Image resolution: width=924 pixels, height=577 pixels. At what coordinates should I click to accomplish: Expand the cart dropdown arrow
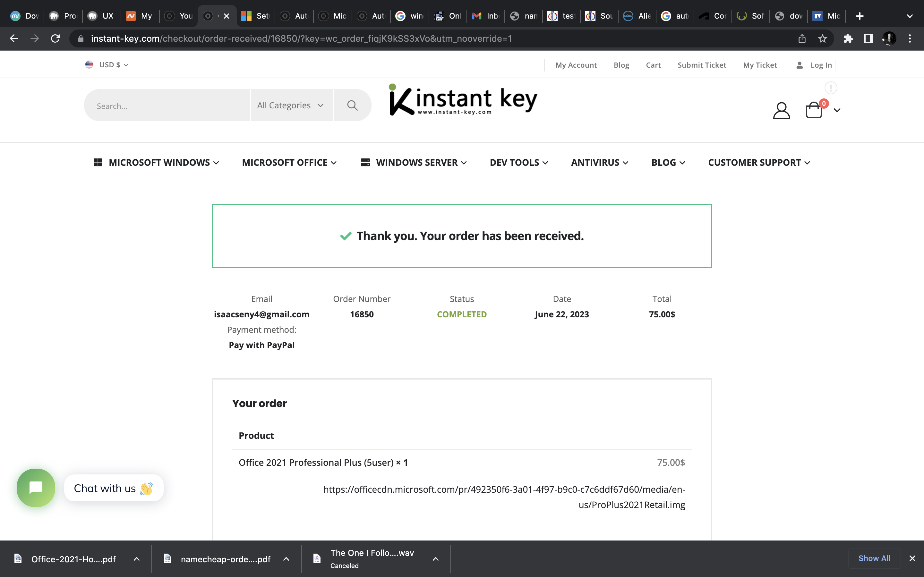(837, 110)
